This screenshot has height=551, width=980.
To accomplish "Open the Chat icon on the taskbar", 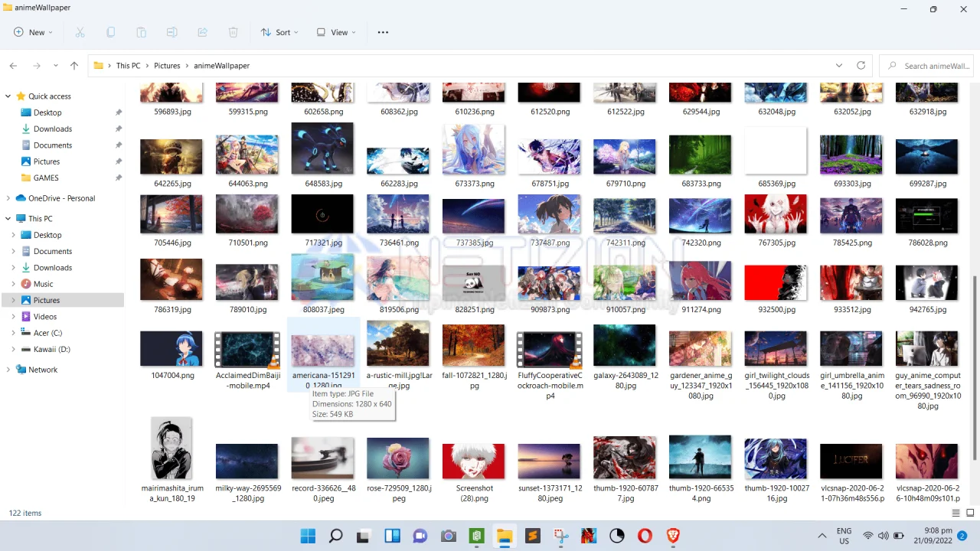I will click(x=420, y=536).
